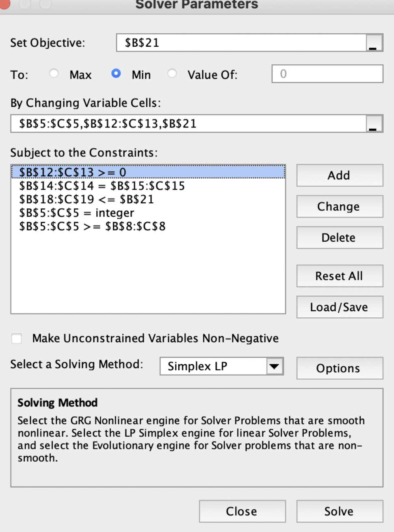Viewport: 394px width, 532px height.
Task: Click the Add button to create a constraint
Action: (x=340, y=175)
